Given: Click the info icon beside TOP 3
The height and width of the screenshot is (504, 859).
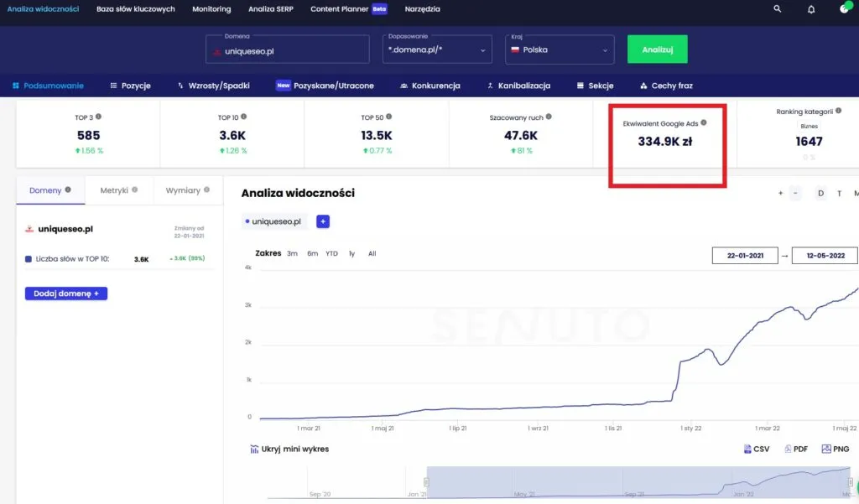Looking at the screenshot, I should 99,117.
